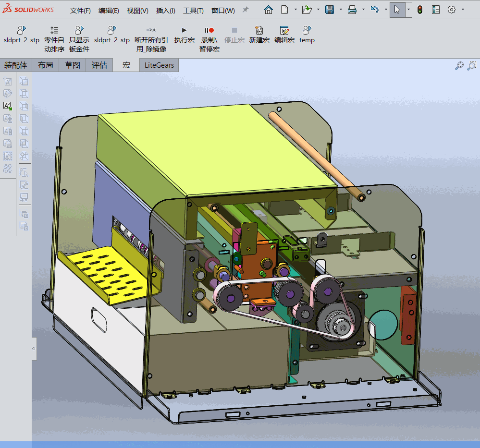
Task: Toggle Record\Pause macro (录制\暂停宏)
Action: pos(209,39)
